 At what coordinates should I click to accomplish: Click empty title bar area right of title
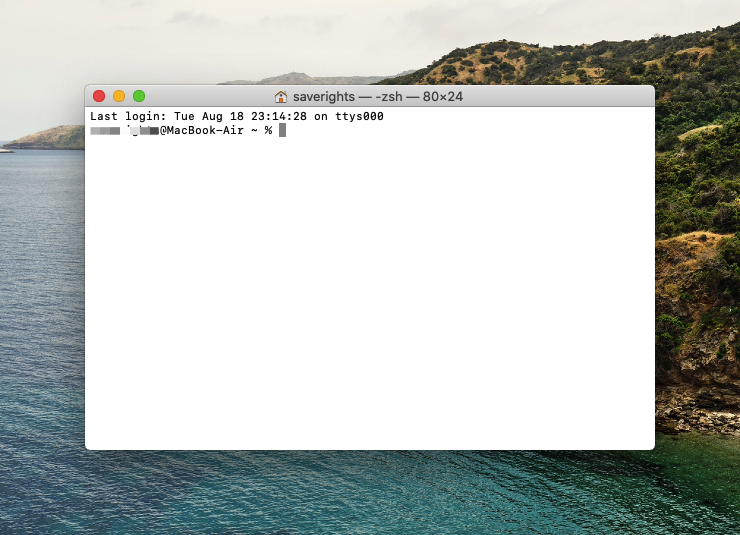(560, 97)
